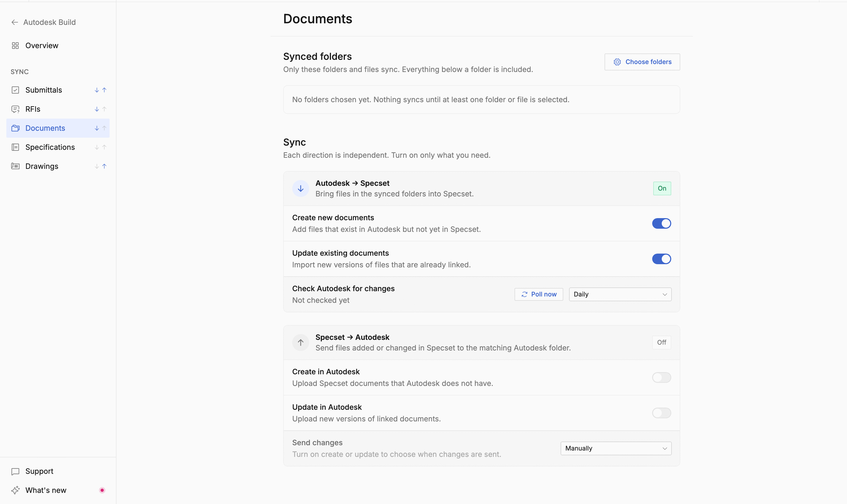Open Specifications sync settings
847x504 pixels.
click(58, 147)
